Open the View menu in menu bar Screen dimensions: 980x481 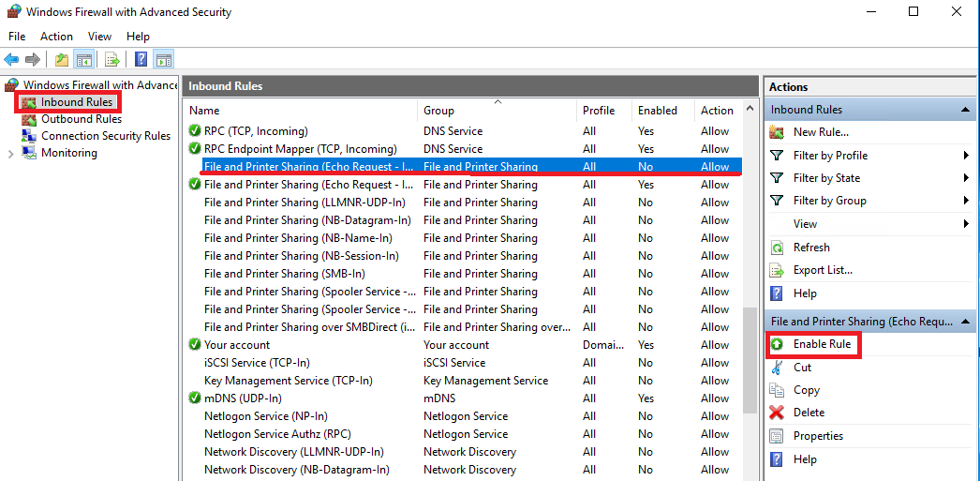pos(99,37)
